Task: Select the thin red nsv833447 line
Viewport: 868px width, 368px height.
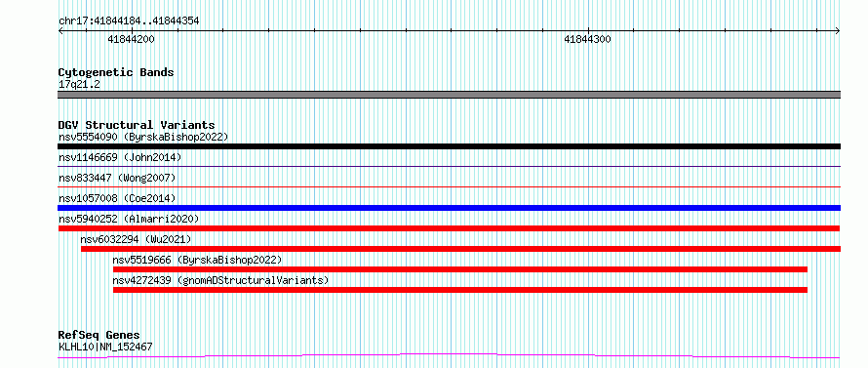Action: tap(449, 186)
